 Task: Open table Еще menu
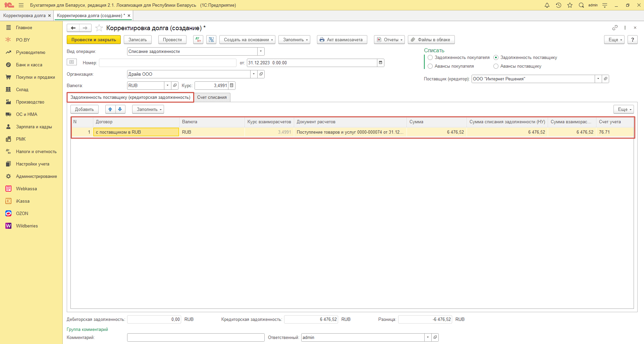coord(624,109)
